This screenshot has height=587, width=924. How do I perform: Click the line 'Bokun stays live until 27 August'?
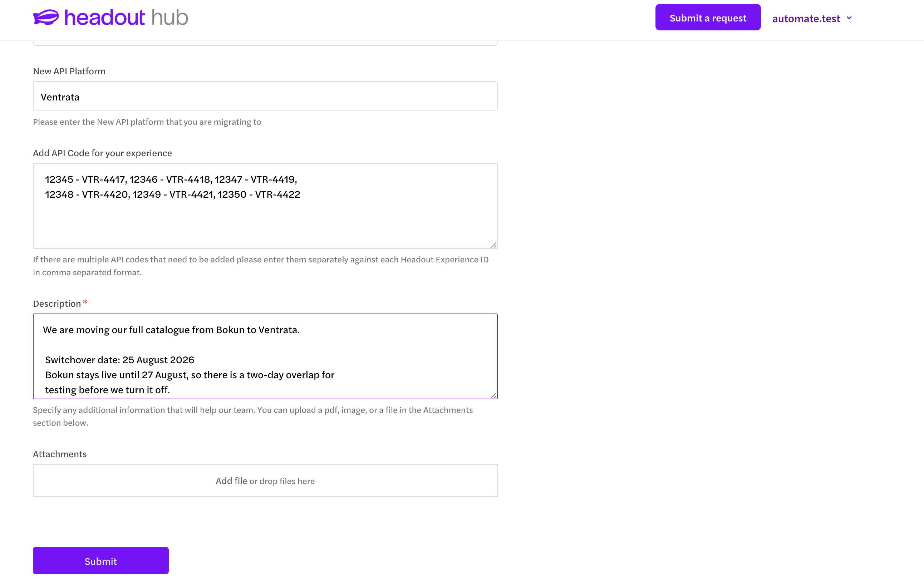tap(190, 375)
